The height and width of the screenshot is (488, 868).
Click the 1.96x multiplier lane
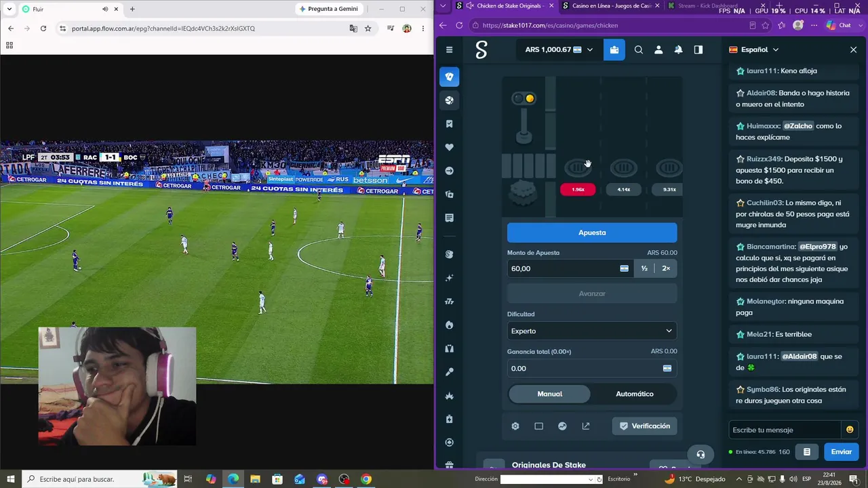(578, 190)
